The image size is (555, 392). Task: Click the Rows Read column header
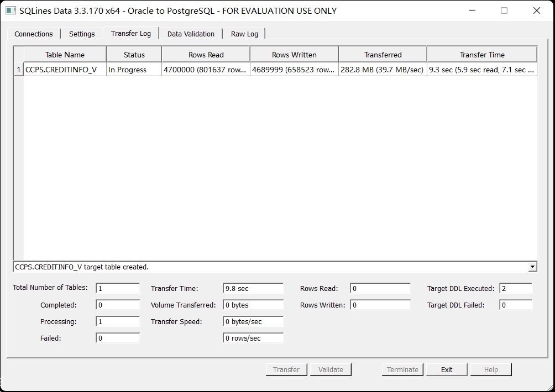[206, 55]
